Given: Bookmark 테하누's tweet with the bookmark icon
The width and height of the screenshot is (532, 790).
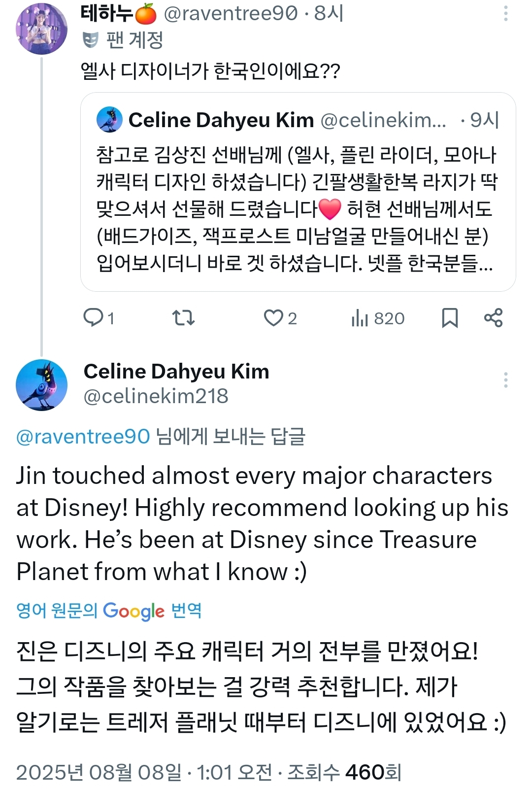Looking at the screenshot, I should (449, 318).
